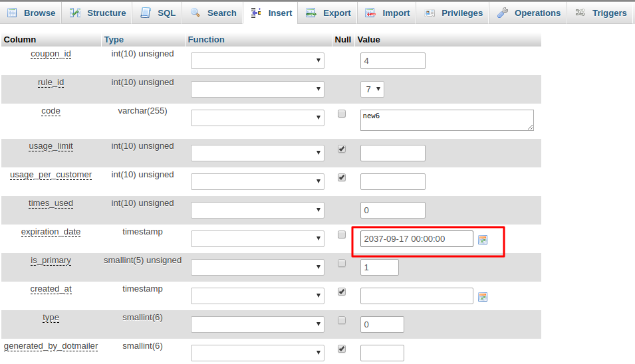Click the Operations wrench icon

tap(503, 13)
